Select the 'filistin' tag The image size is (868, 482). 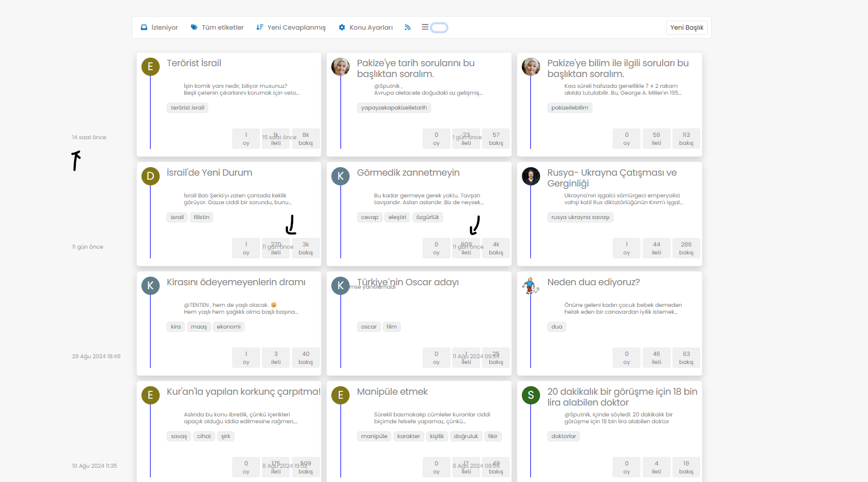pos(201,217)
